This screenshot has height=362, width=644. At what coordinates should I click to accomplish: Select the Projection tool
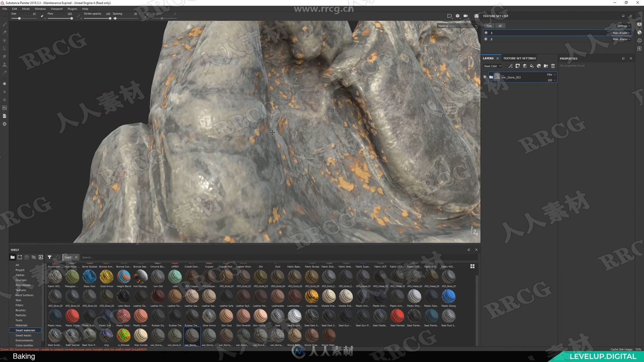(x=4, y=41)
